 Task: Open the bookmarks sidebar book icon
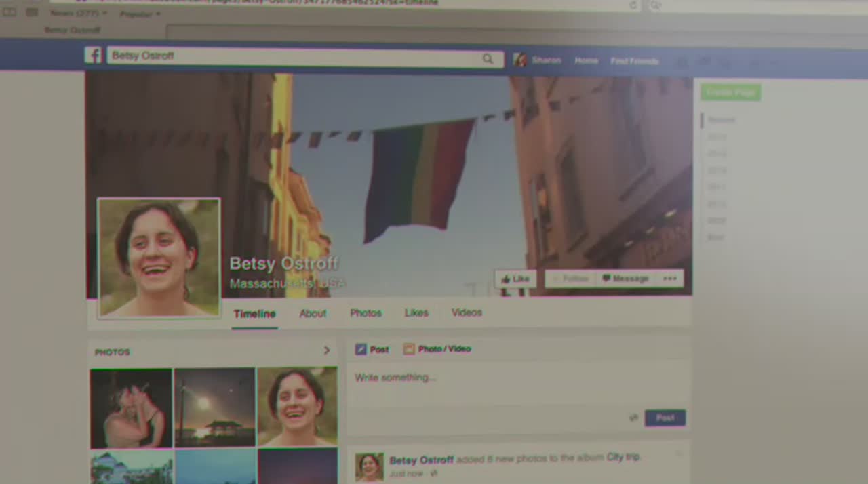coord(9,12)
